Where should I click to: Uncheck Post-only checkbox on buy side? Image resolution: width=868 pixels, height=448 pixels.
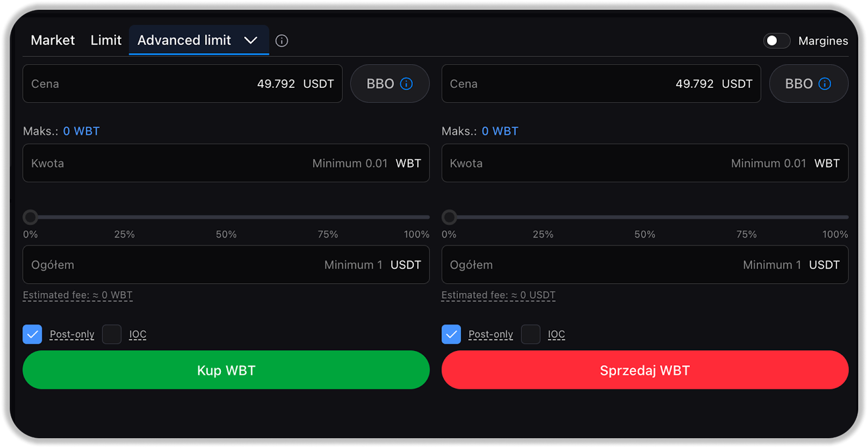point(33,334)
